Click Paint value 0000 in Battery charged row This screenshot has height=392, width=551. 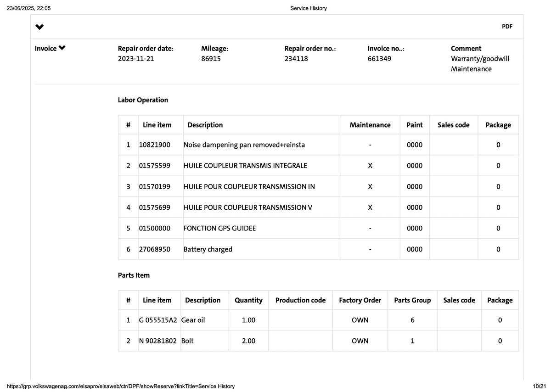pos(415,249)
